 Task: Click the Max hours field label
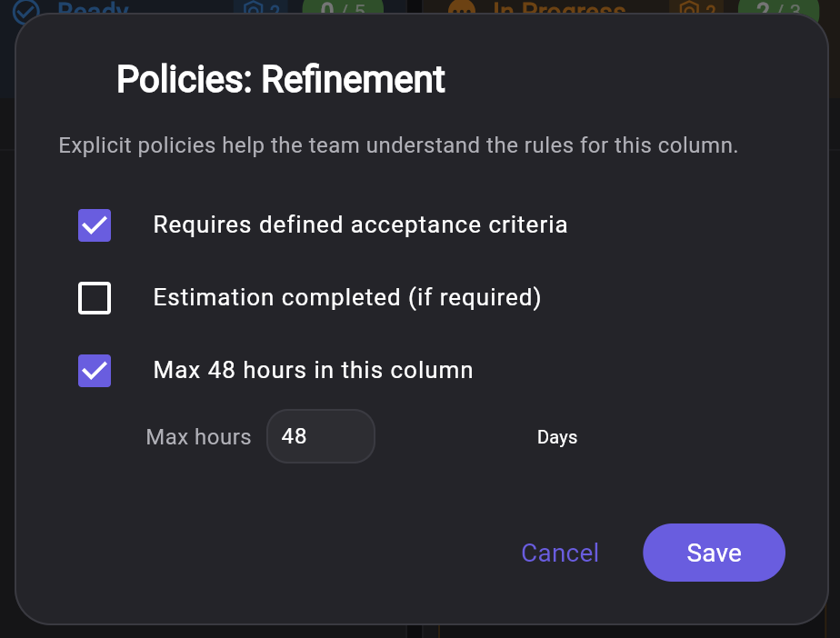coord(198,437)
